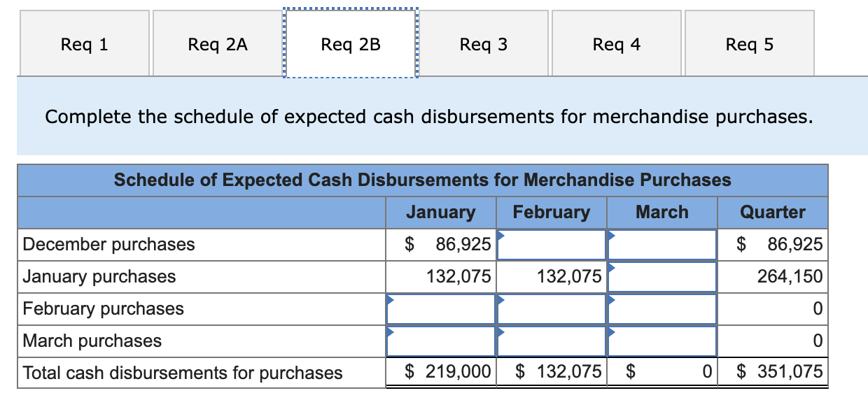
Task: Select December purchases January value 86,925
Action: tap(441, 245)
